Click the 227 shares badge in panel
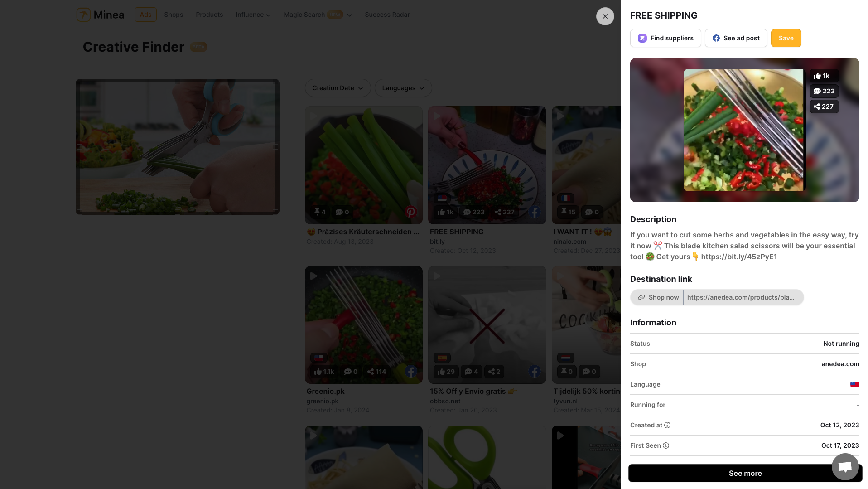The height and width of the screenshot is (489, 868). pyautogui.click(x=824, y=107)
